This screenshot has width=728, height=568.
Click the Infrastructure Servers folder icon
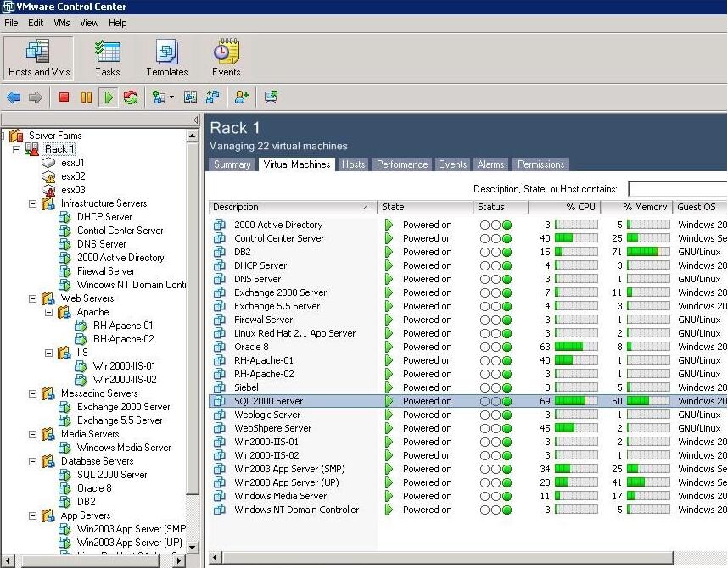48,203
